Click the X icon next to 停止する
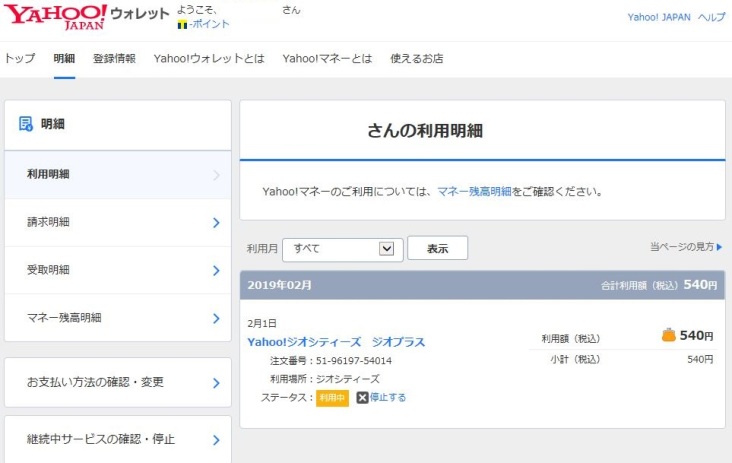 click(x=362, y=398)
